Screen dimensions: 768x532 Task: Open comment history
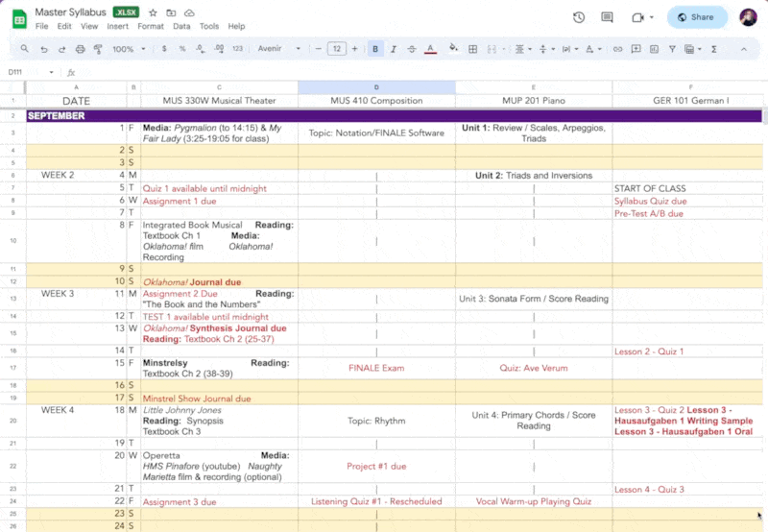tap(607, 17)
